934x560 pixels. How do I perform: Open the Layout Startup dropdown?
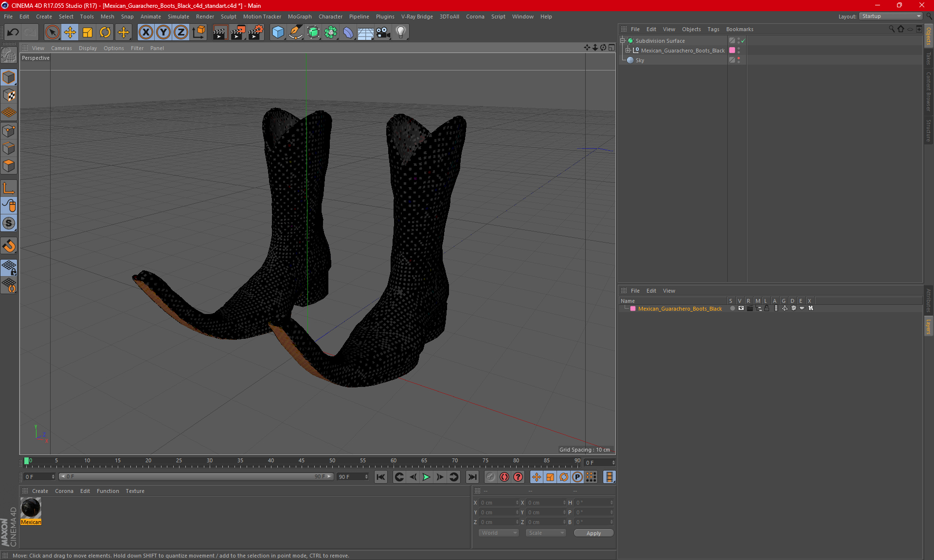click(891, 16)
